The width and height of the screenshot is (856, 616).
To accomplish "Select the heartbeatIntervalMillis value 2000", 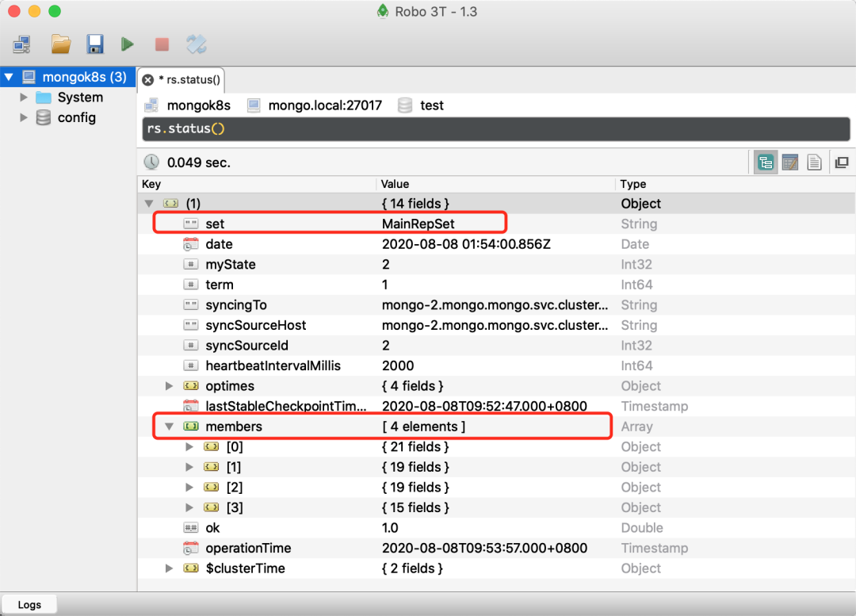I will [398, 366].
